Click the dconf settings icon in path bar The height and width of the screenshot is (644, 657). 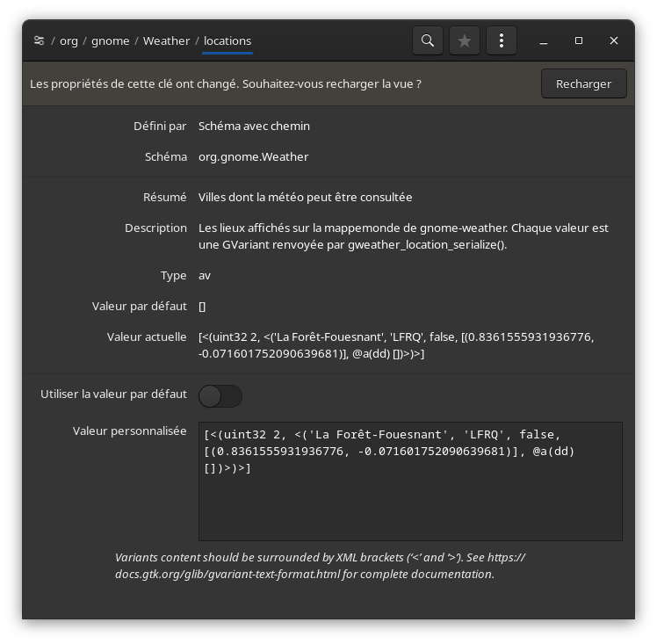(39, 40)
